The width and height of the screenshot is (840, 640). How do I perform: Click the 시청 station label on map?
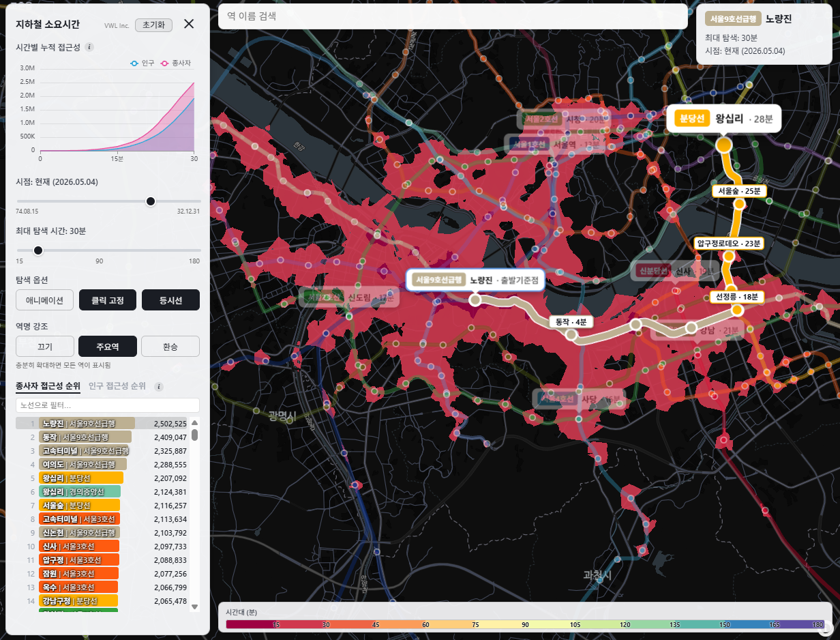pyautogui.click(x=563, y=119)
